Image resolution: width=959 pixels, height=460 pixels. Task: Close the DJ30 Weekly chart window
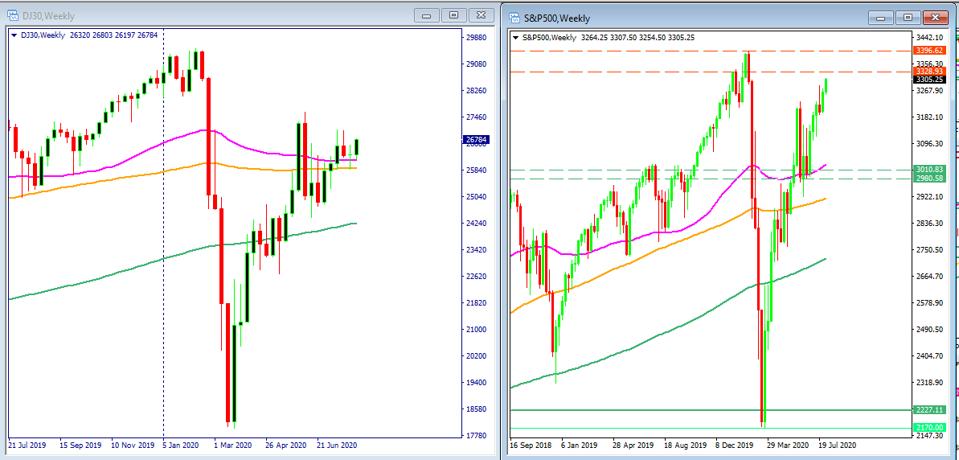pyautogui.click(x=479, y=15)
